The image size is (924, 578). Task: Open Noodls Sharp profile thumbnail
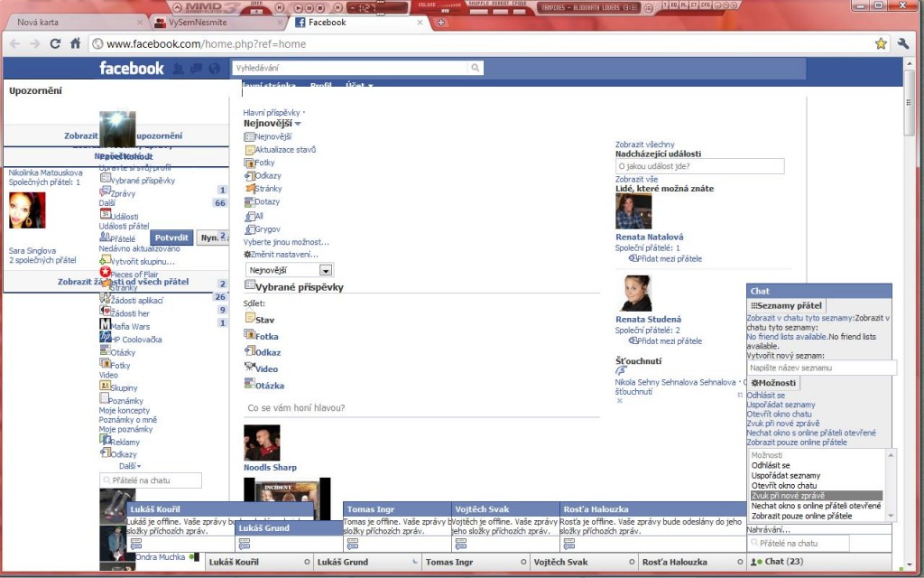263,443
